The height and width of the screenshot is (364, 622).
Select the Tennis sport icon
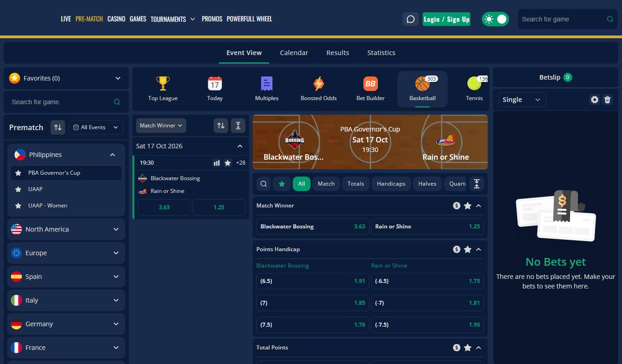(x=474, y=84)
